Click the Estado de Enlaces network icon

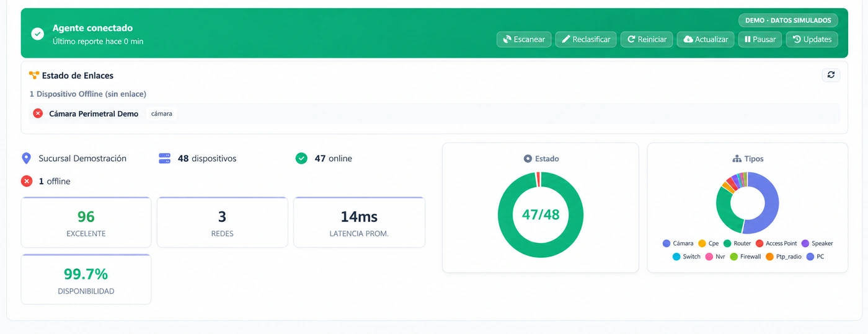tap(34, 76)
